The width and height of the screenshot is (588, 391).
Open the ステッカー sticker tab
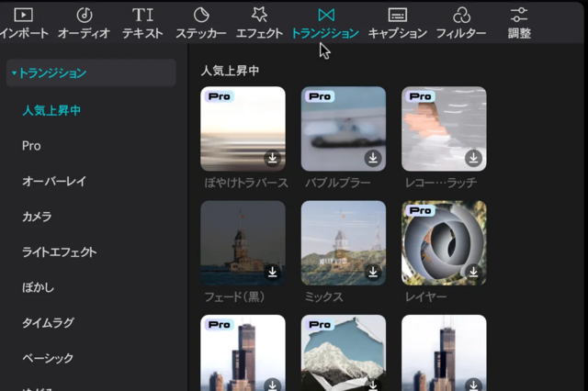pyautogui.click(x=201, y=23)
